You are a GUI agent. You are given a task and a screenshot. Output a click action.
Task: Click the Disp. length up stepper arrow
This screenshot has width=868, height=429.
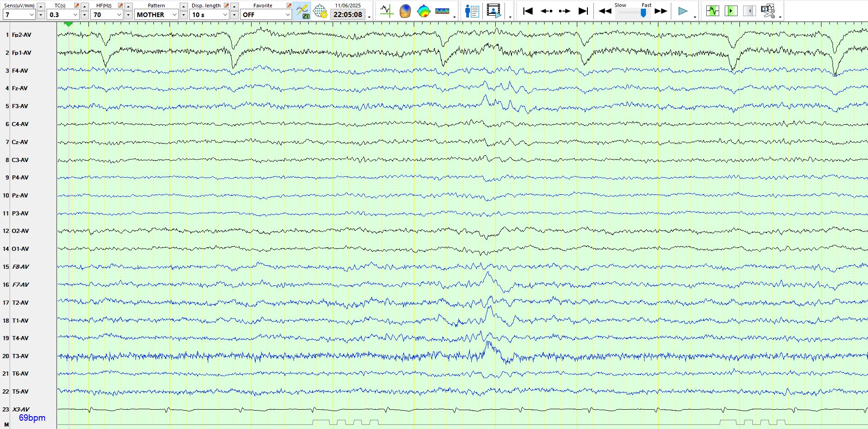click(x=235, y=6)
